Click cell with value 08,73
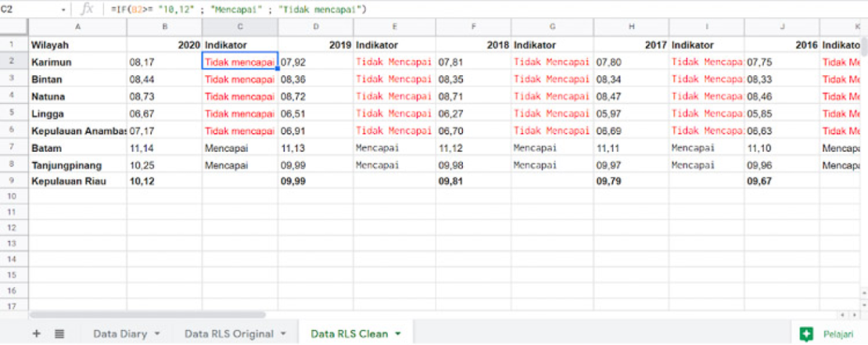This screenshot has width=868, height=345. pyautogui.click(x=165, y=96)
